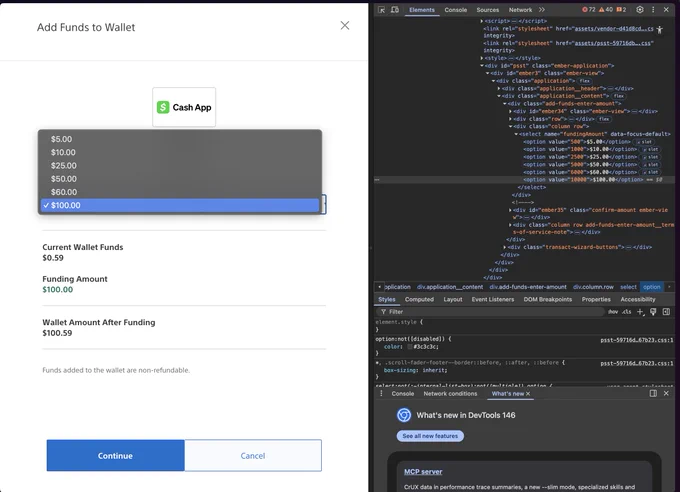Image resolution: width=680 pixels, height=492 pixels.
Task: Collapse the add-funds-enter-amount div node
Action: 504,104
